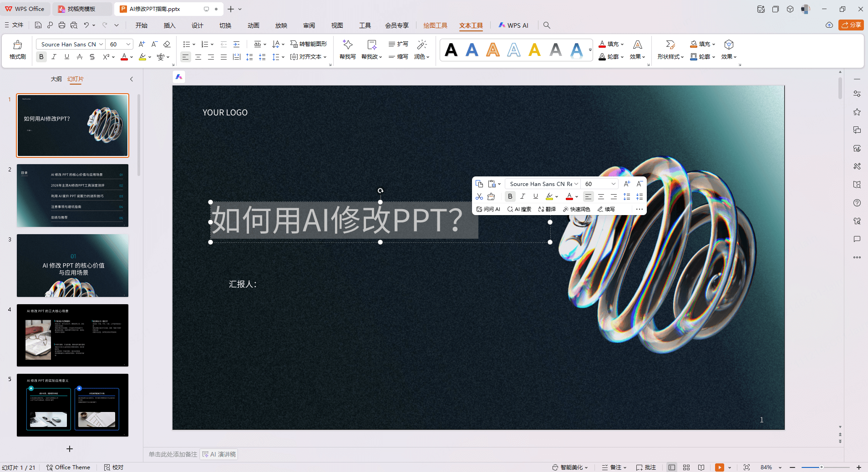
Task: Adjust the zoom slider at bottom right
Action: click(x=822, y=467)
